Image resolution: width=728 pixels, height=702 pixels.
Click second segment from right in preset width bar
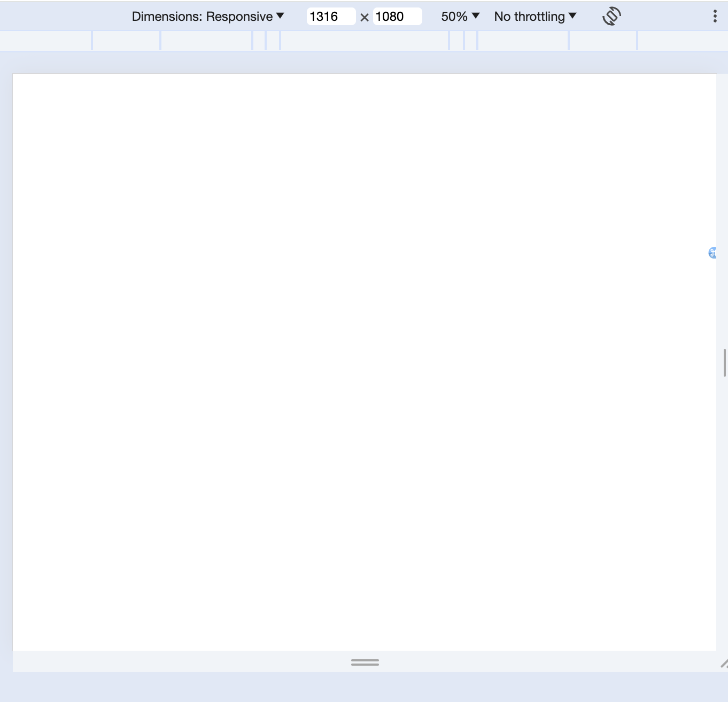(x=603, y=41)
